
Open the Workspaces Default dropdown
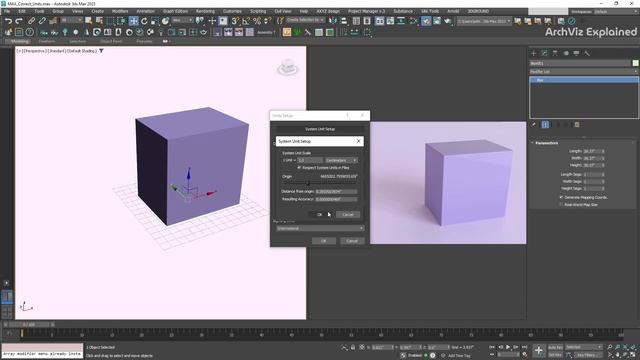[x=616, y=11]
